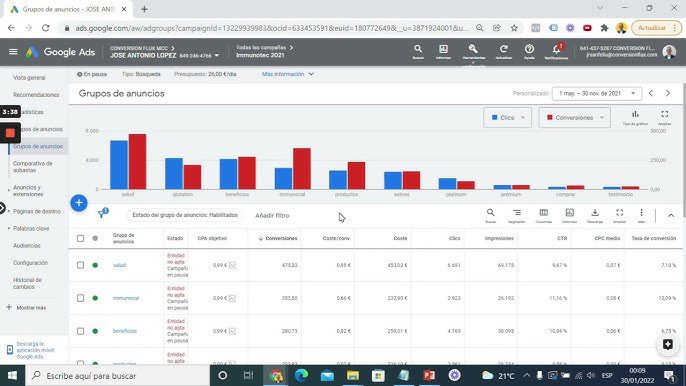Open Configuración in the sidebar

click(30, 263)
